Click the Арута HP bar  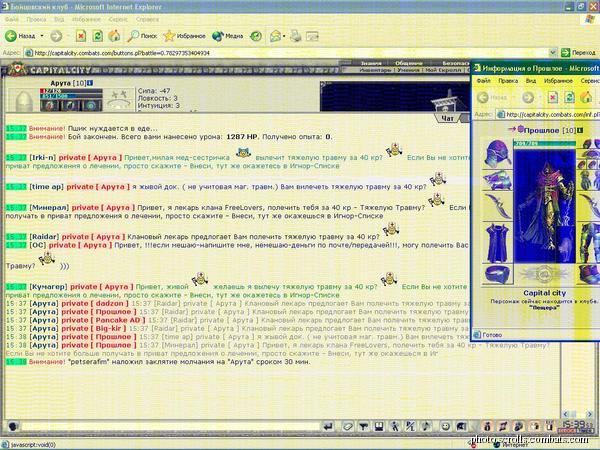(x=71, y=91)
